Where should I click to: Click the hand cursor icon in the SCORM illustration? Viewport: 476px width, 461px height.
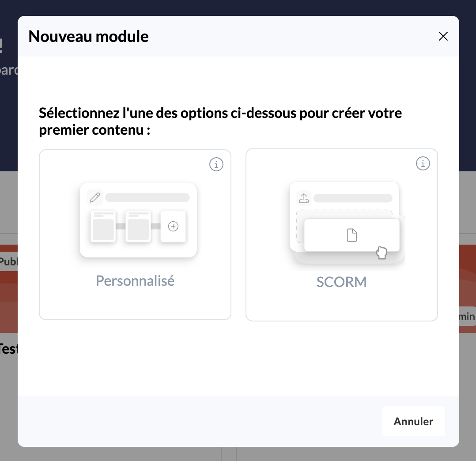(382, 253)
